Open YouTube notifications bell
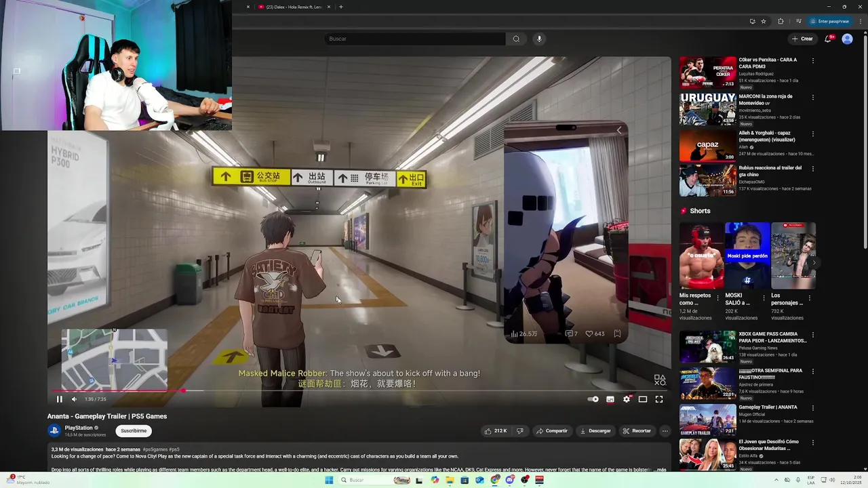Screen dimensions: 868x488 point(828,39)
